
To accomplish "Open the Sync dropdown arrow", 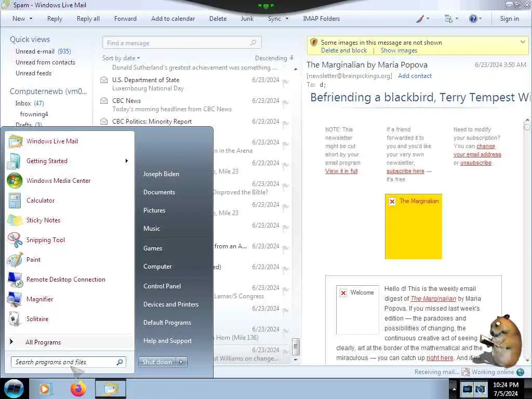I will [x=287, y=19].
